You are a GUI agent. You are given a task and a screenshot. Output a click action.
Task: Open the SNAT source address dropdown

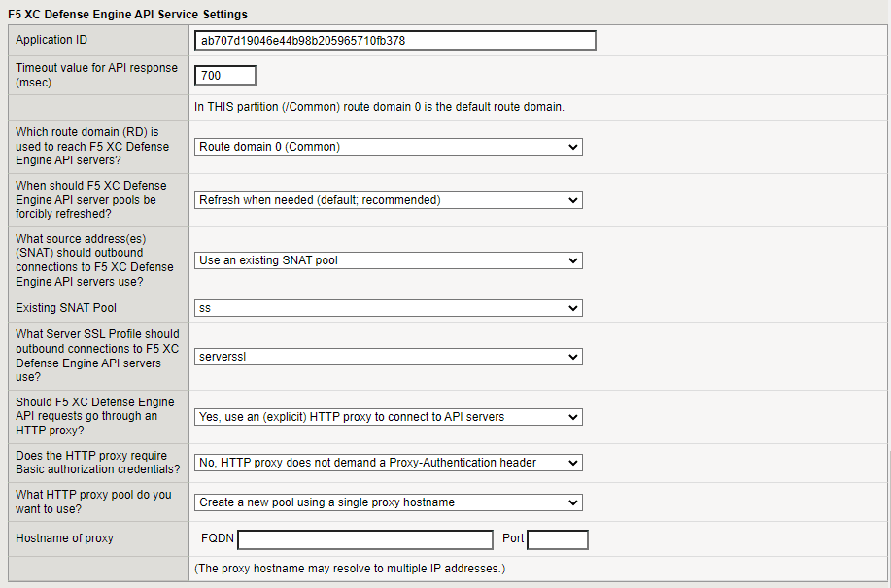[x=388, y=260]
